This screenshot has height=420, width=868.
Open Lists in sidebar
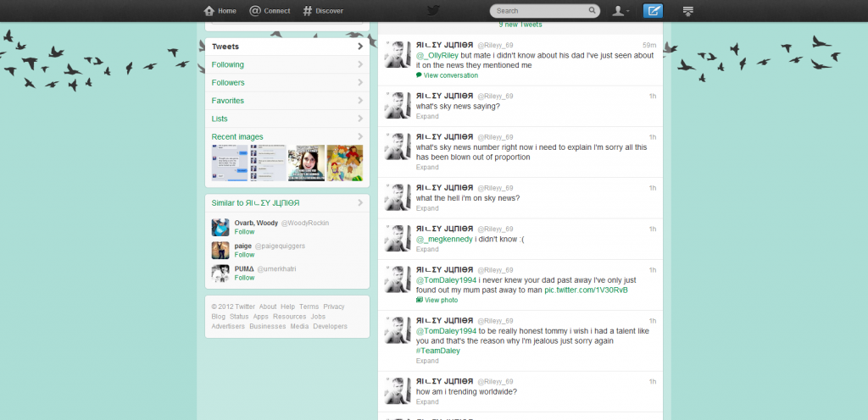click(x=287, y=119)
